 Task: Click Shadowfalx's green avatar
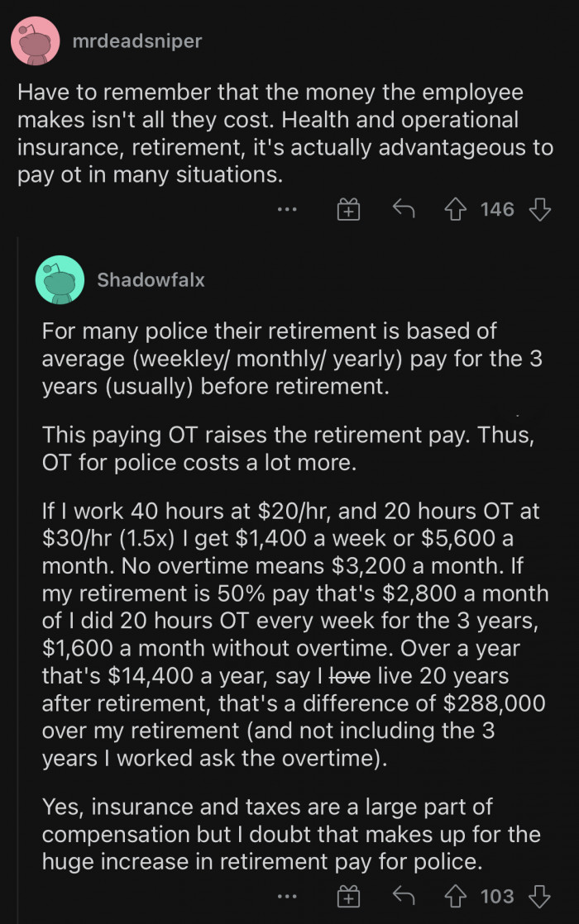[60, 280]
